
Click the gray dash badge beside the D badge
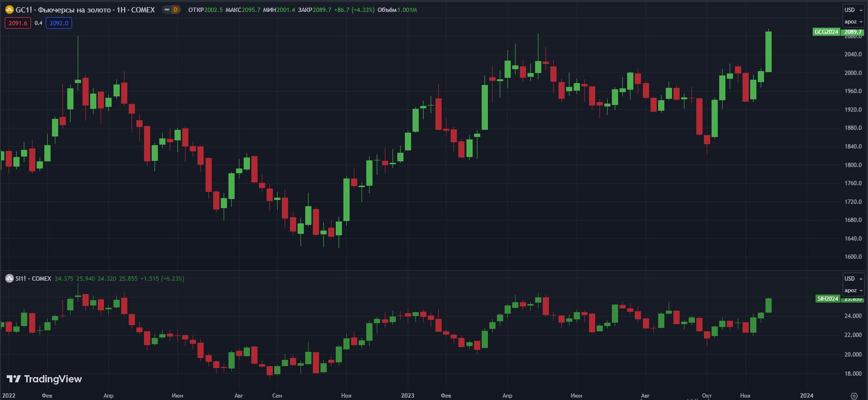point(167,10)
